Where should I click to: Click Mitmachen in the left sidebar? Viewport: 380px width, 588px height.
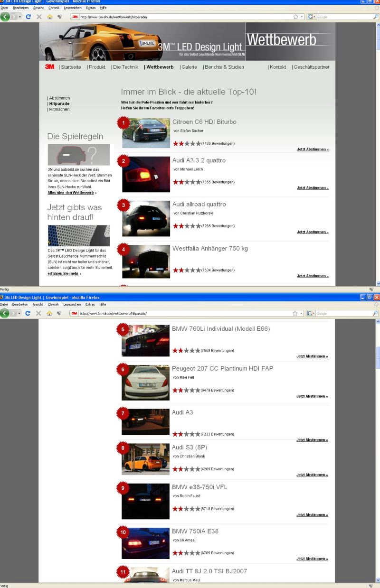pos(58,110)
